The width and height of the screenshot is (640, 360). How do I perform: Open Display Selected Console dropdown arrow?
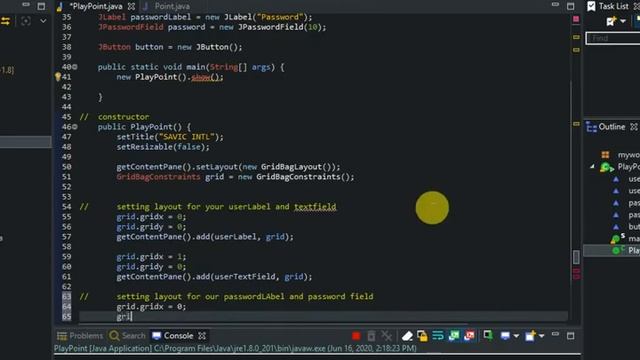pos(516,336)
